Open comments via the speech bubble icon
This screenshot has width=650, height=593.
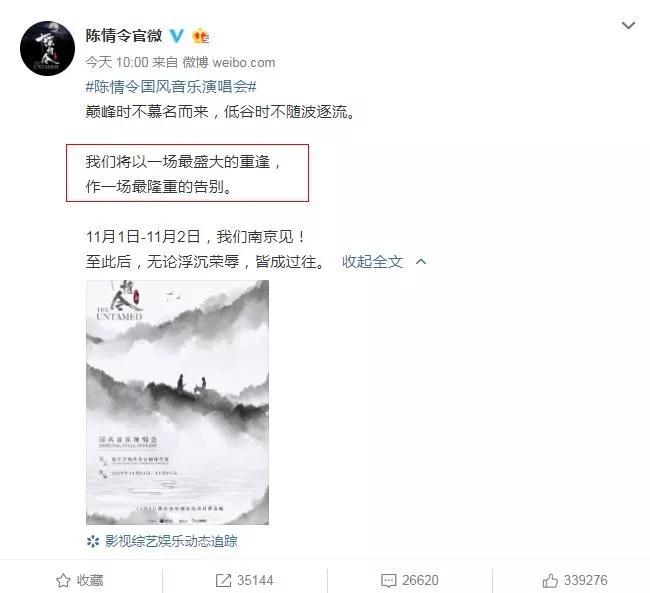[388, 581]
